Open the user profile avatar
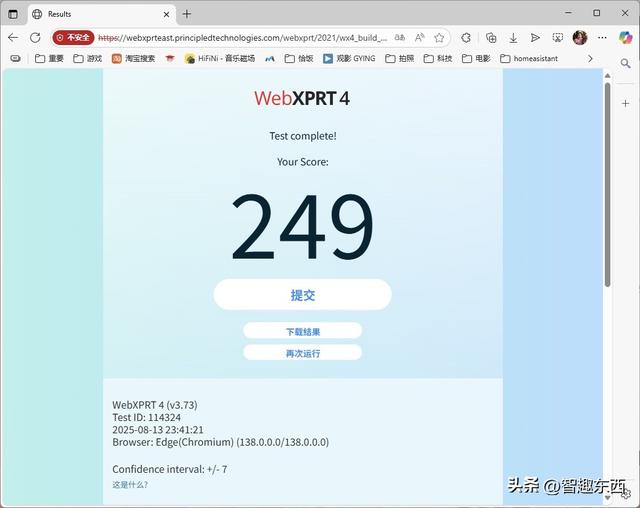640x508 pixels. 580,38
